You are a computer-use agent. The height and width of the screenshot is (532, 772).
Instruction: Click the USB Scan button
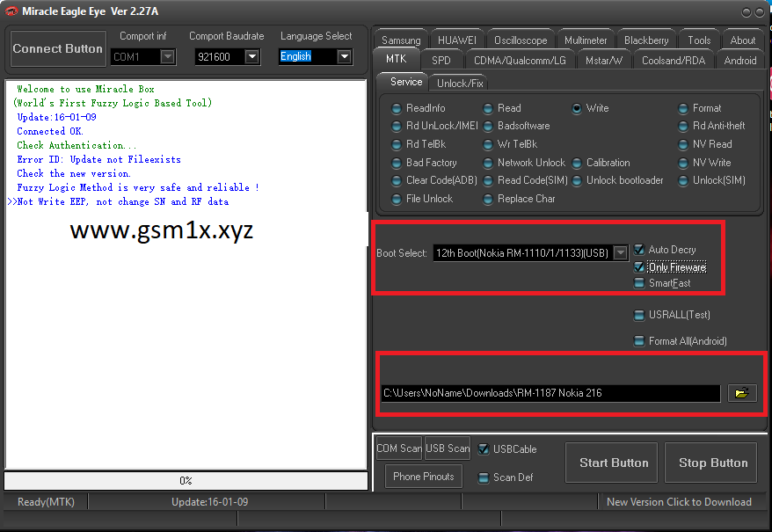448,448
